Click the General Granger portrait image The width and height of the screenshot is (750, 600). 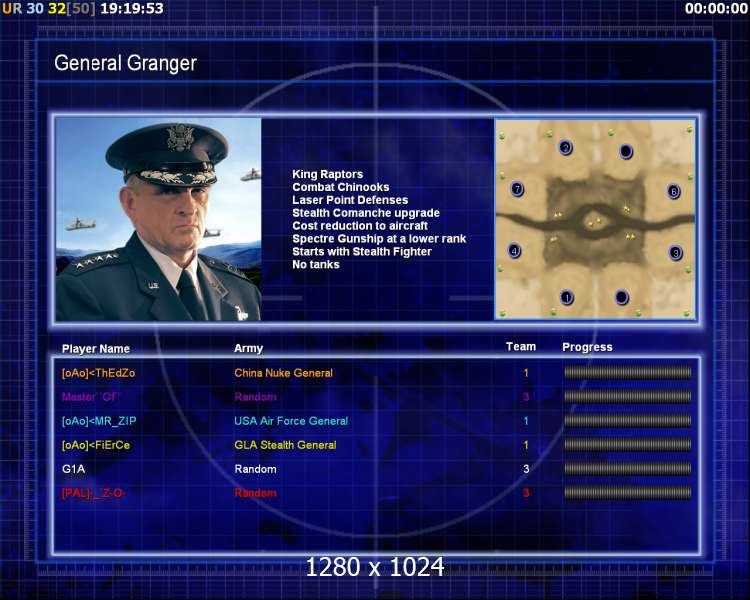tap(158, 219)
